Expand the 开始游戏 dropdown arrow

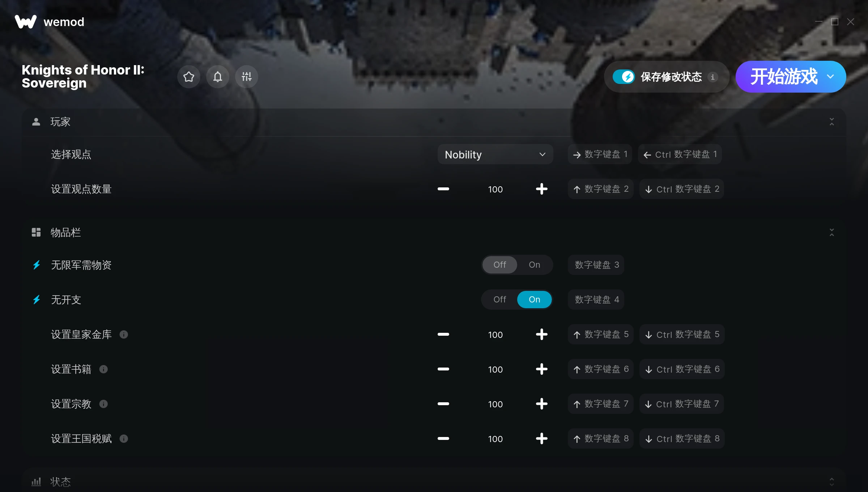831,77
